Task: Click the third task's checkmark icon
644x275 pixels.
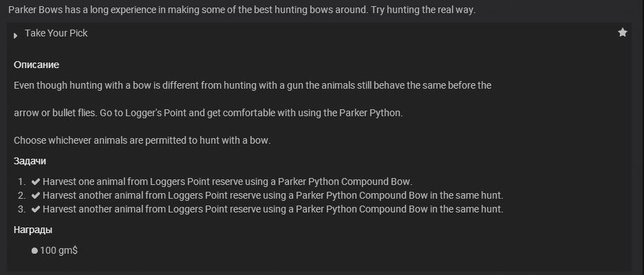Action: pos(36,209)
